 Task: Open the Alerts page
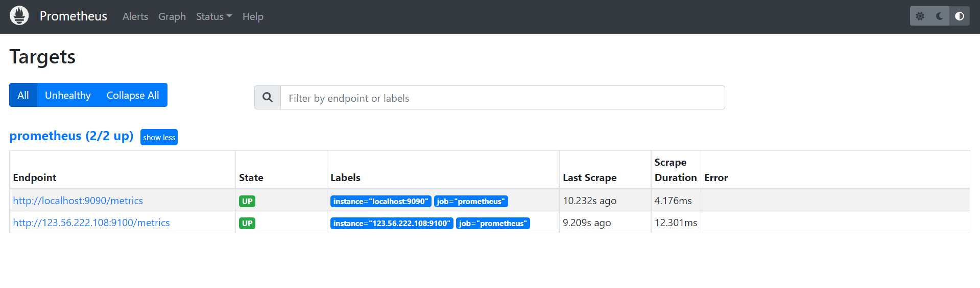coord(135,16)
